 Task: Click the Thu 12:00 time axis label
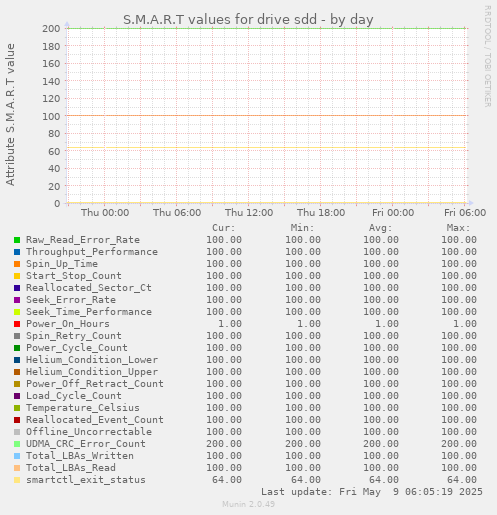[249, 213]
